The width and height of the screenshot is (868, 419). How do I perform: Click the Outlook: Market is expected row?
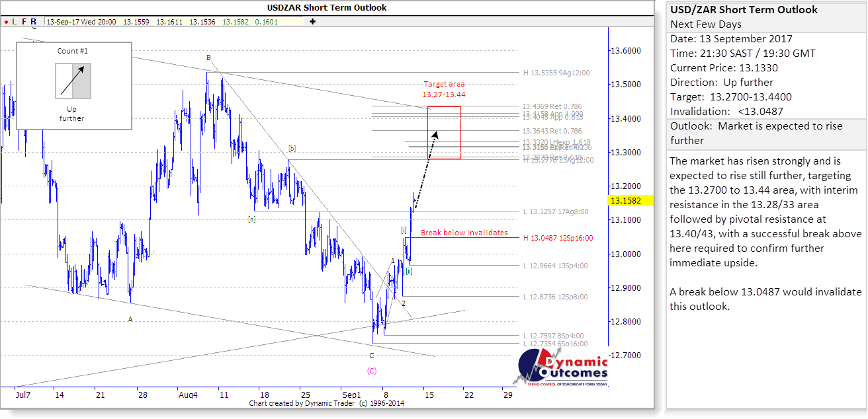[766, 133]
